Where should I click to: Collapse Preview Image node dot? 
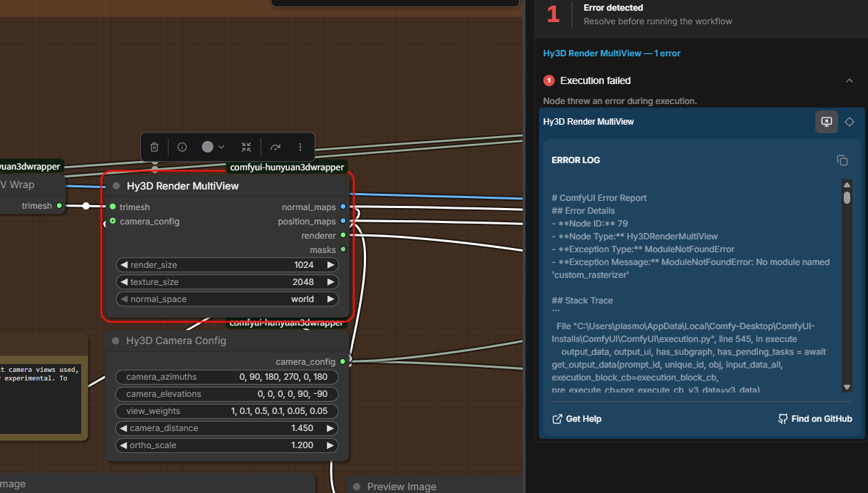(x=357, y=487)
